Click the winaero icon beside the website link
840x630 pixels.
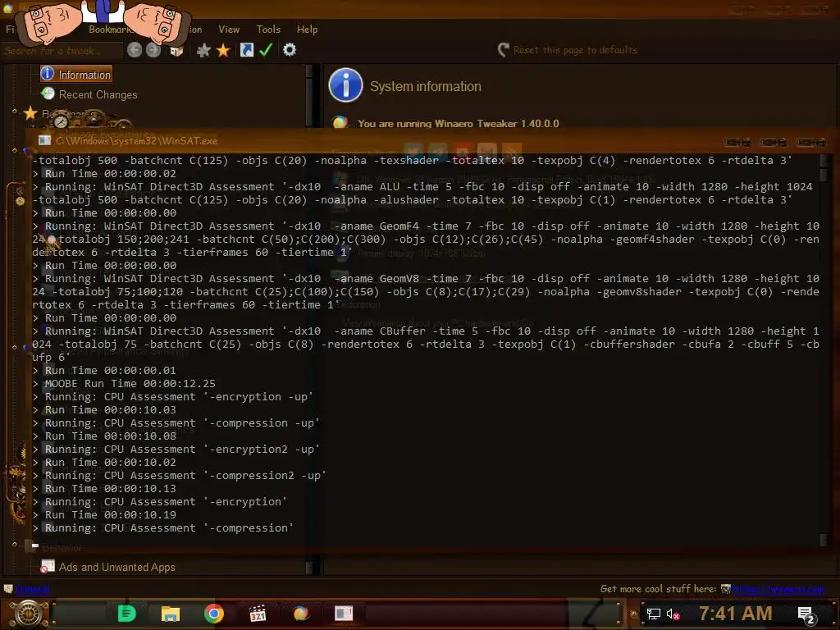(725, 589)
